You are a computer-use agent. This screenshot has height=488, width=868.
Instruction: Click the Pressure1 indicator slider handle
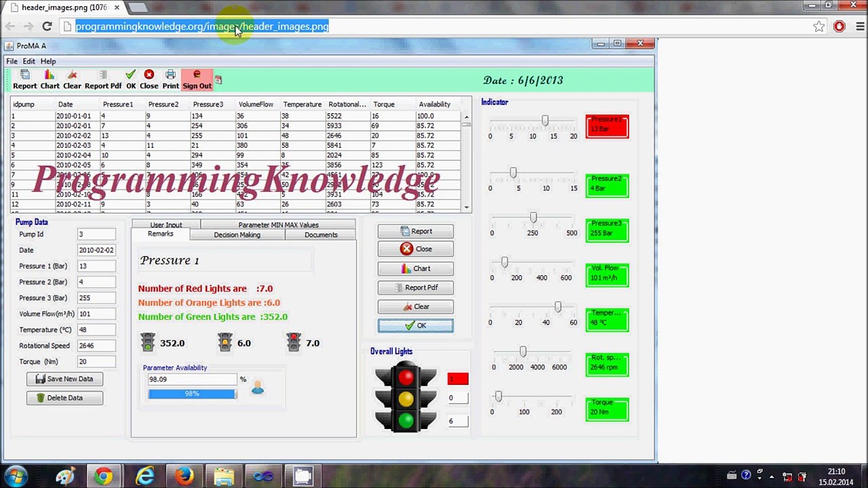pyautogui.click(x=545, y=120)
